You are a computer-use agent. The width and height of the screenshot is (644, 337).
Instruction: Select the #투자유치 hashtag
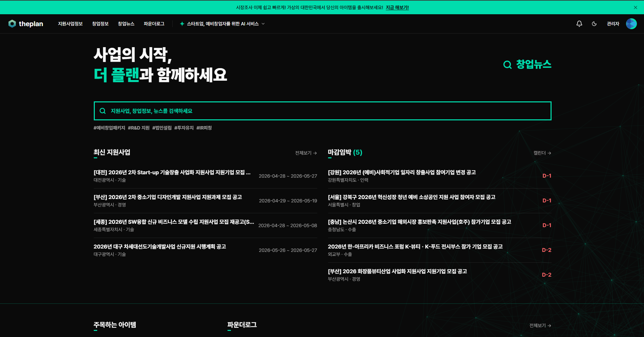(184, 128)
